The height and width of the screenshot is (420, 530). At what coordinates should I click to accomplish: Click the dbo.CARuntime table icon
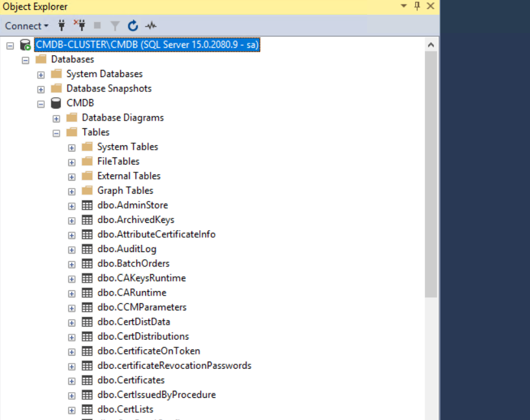click(x=87, y=293)
